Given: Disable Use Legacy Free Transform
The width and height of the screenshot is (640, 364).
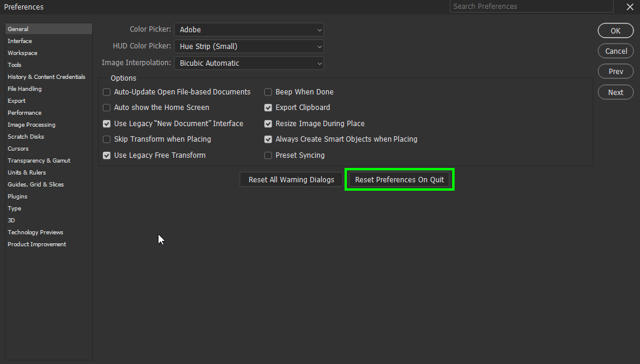Looking at the screenshot, I should [106, 155].
